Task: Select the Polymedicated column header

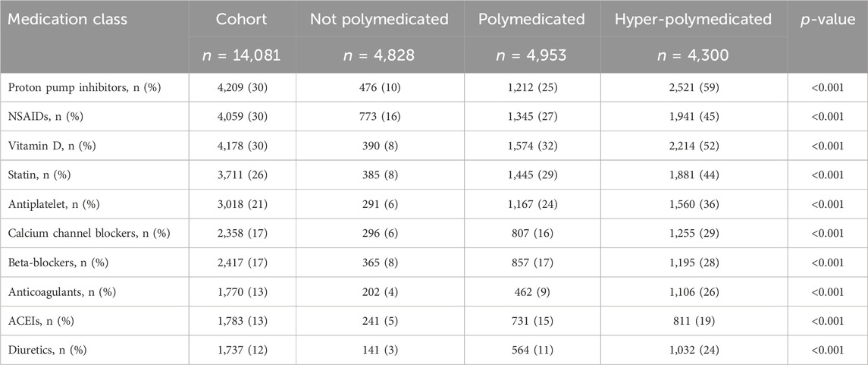Action: click(x=531, y=20)
